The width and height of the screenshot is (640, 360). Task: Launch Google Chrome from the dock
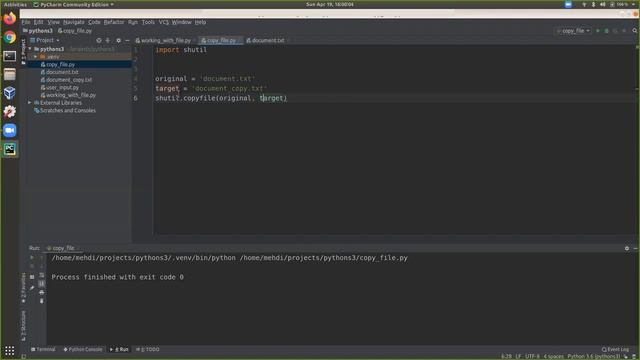tap(10, 37)
